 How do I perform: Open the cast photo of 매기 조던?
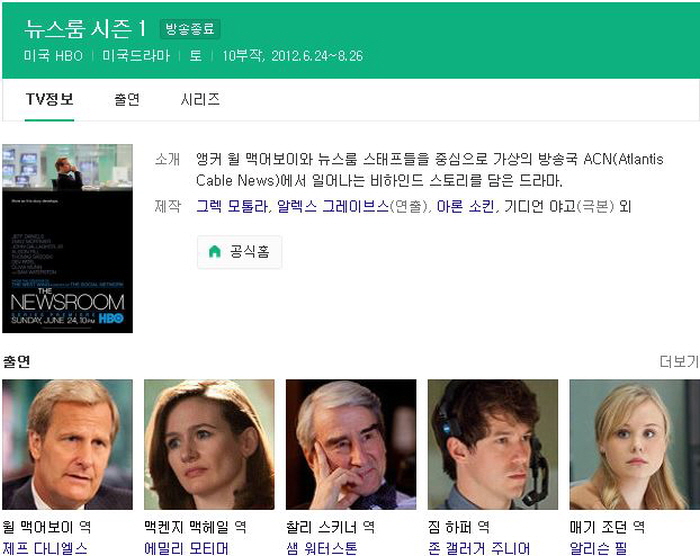634,444
